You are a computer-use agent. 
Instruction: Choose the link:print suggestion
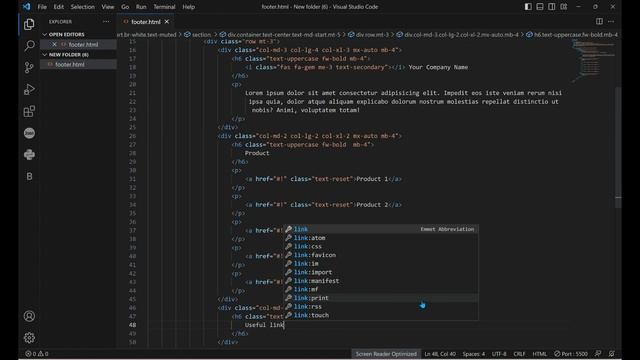tap(381, 298)
